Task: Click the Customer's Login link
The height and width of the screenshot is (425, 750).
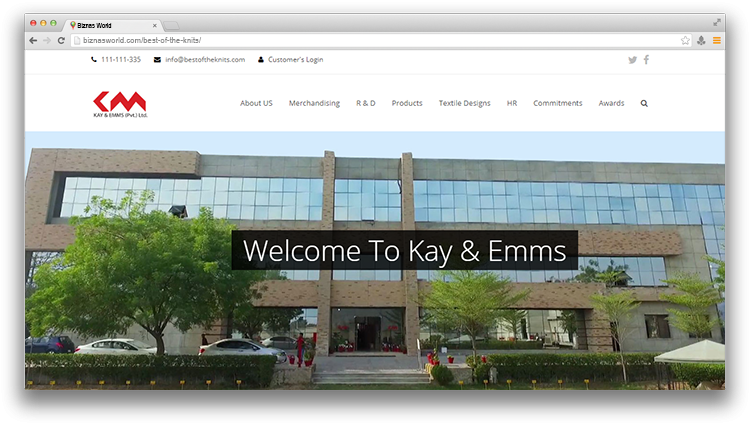Action: 295,60
